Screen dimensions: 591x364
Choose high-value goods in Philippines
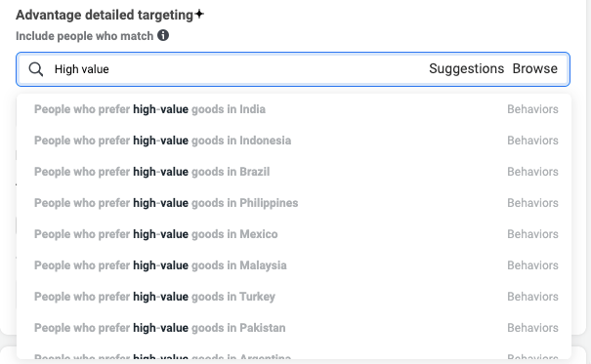296,203
